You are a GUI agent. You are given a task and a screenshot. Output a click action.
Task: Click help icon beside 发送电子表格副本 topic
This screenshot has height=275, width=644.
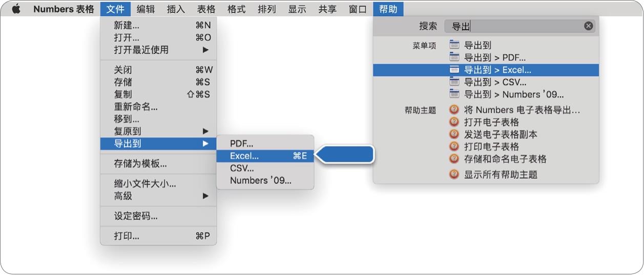pyautogui.click(x=454, y=134)
